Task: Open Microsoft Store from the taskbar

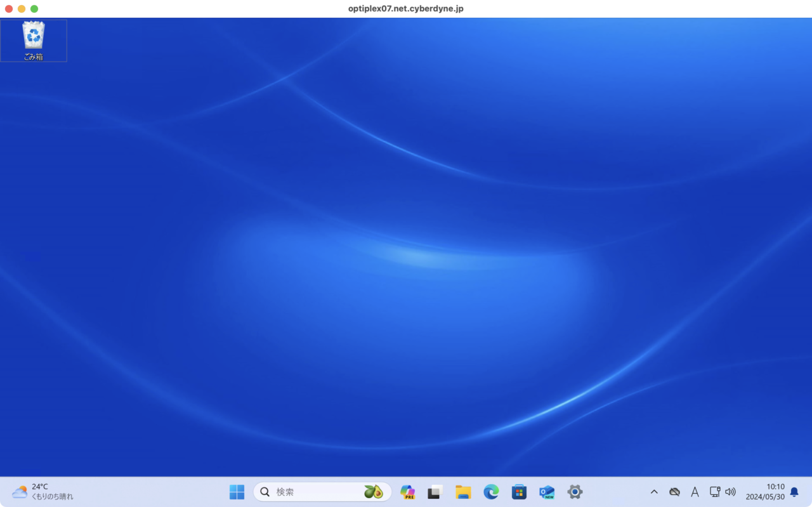Action: coord(519,492)
